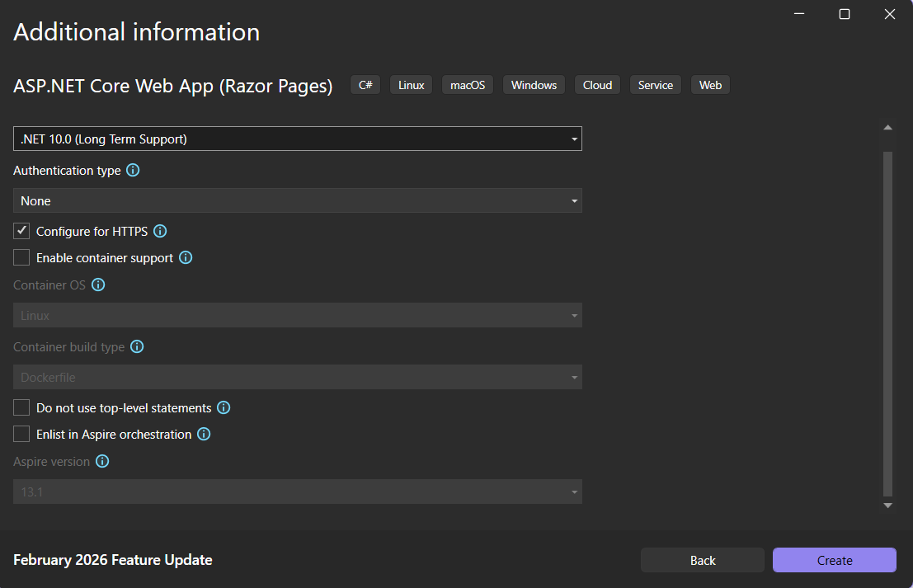
Task: Click info icon next to Container build type
Action: [x=137, y=347]
